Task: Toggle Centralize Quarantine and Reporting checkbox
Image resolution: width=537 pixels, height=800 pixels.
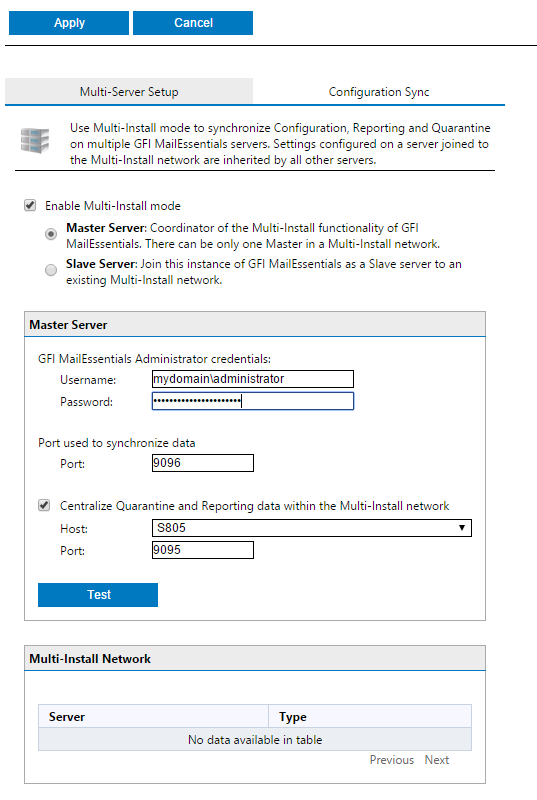Action: point(44,506)
